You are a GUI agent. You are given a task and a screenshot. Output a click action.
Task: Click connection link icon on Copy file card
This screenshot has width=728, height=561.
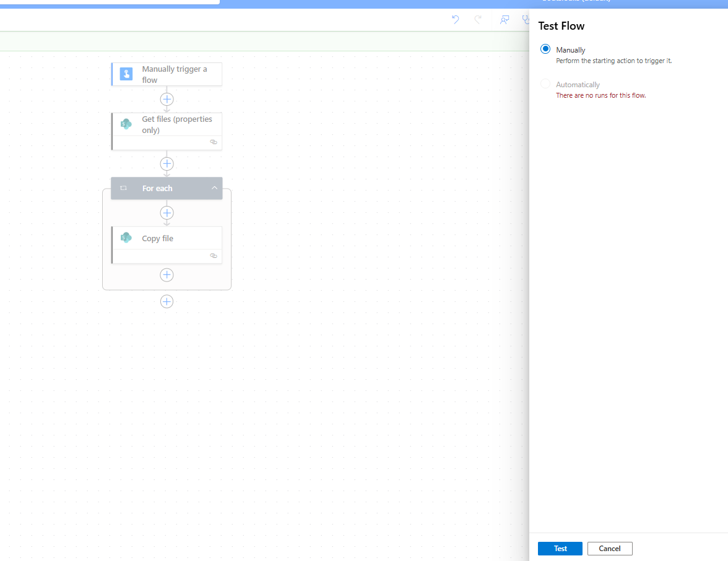[214, 255]
